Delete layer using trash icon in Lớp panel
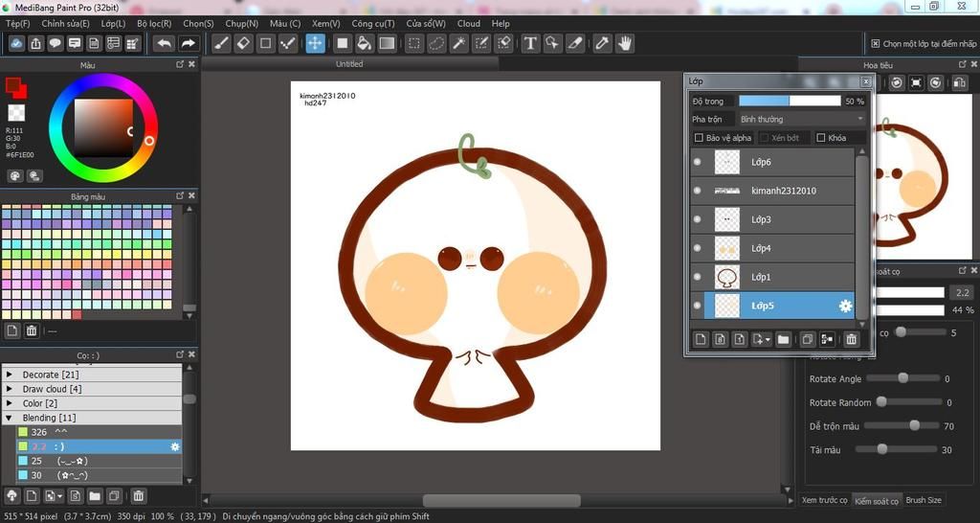980x523 pixels. click(851, 339)
